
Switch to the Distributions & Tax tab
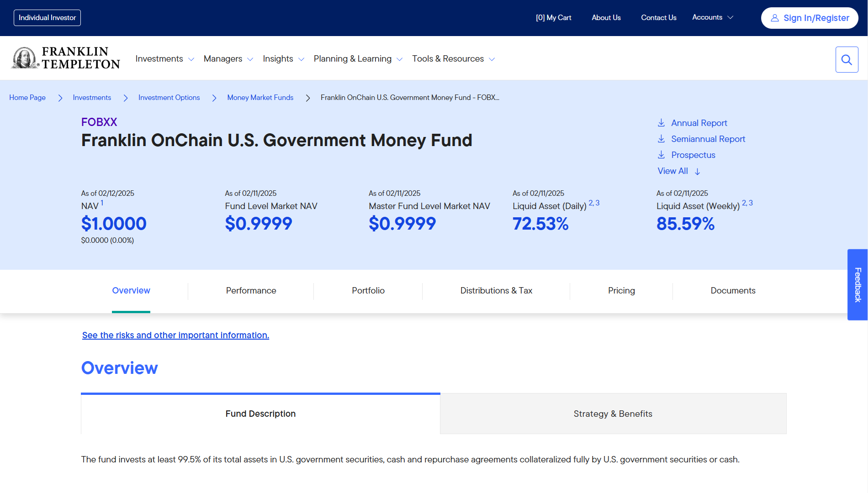(497, 291)
